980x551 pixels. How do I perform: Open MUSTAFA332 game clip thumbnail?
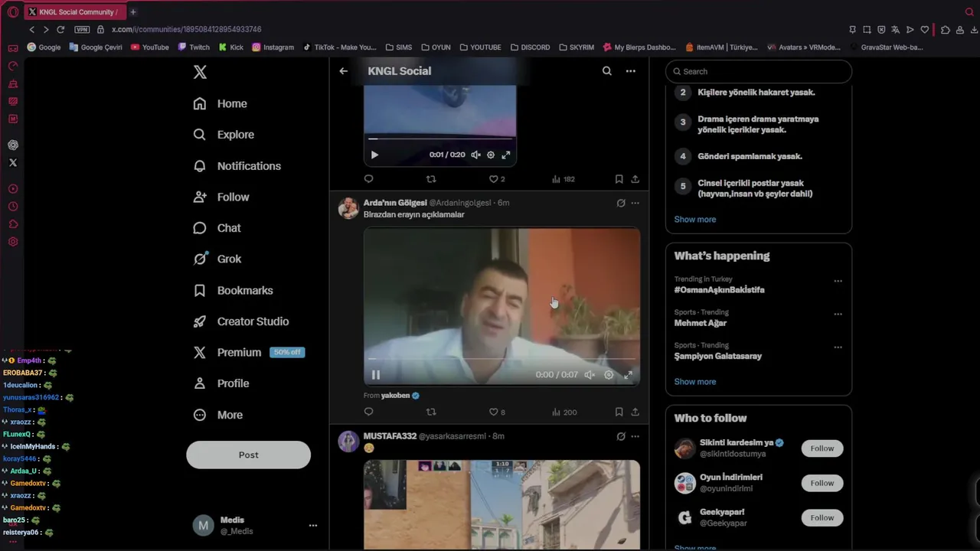tap(501, 504)
